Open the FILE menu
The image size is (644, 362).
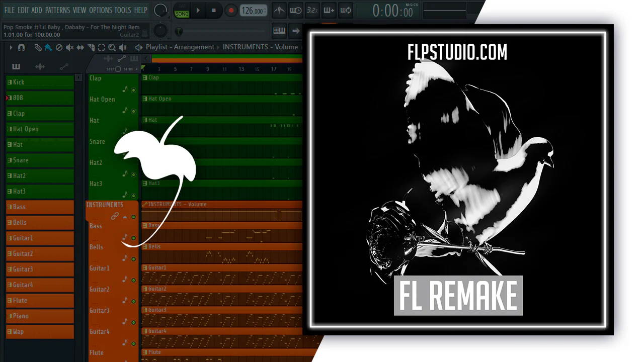click(10, 10)
